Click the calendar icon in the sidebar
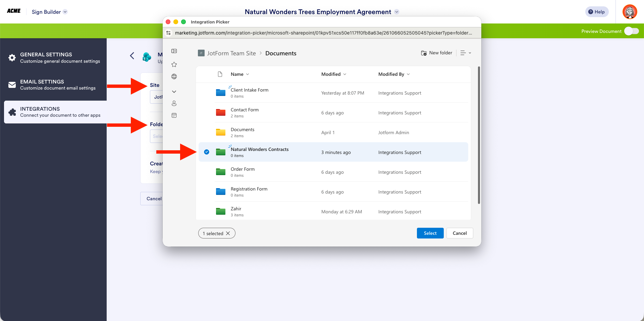Image resolution: width=644 pixels, height=321 pixels. [174, 115]
